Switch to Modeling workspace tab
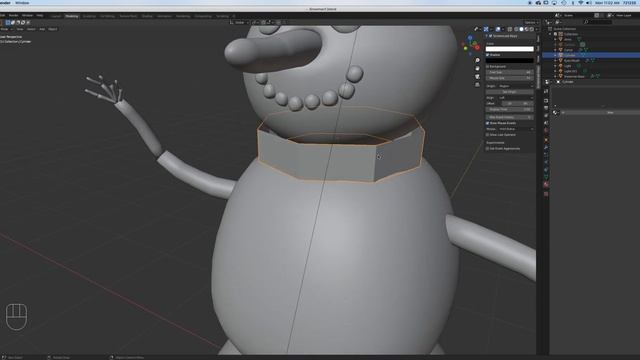The height and width of the screenshot is (360, 640). [x=72, y=16]
